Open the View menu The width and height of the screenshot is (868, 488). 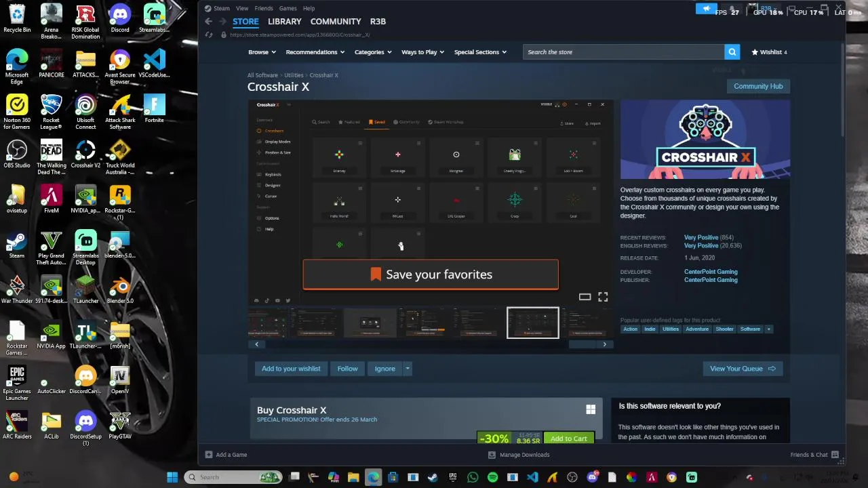click(241, 8)
